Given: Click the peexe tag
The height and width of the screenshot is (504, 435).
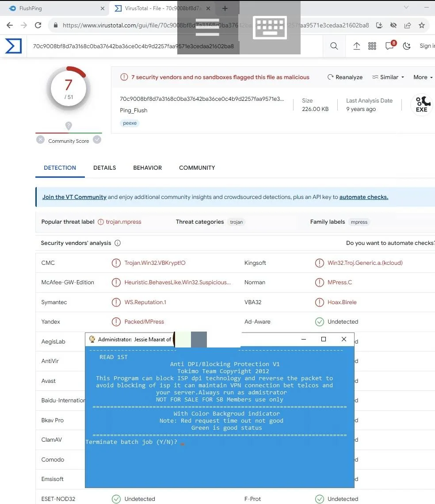Looking at the screenshot, I should pos(130,123).
